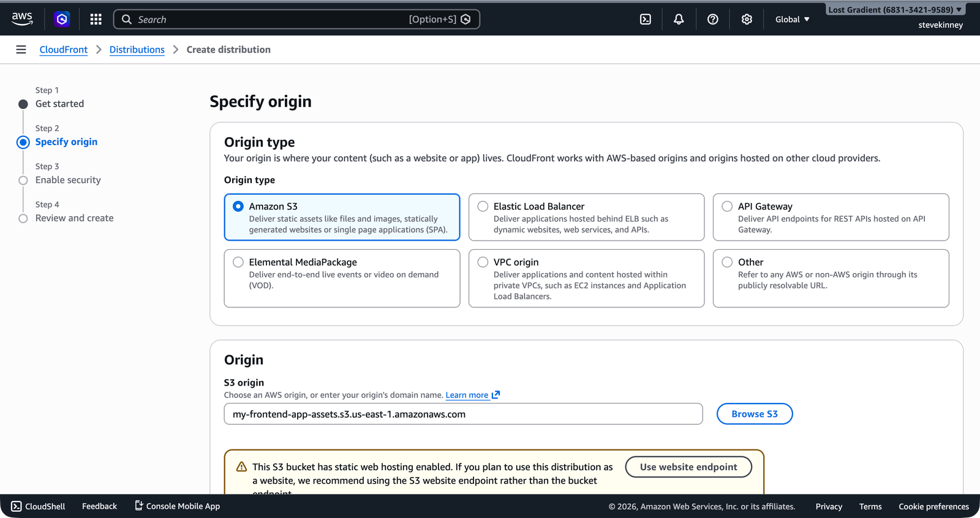The width and height of the screenshot is (980, 518).
Task: Jump to Step 3 Enable security
Action: 68,180
